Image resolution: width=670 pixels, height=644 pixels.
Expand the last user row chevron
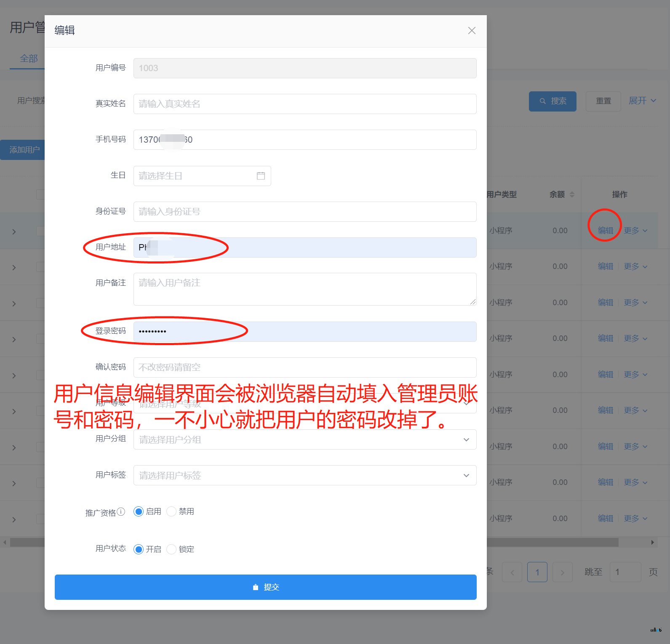click(x=14, y=520)
